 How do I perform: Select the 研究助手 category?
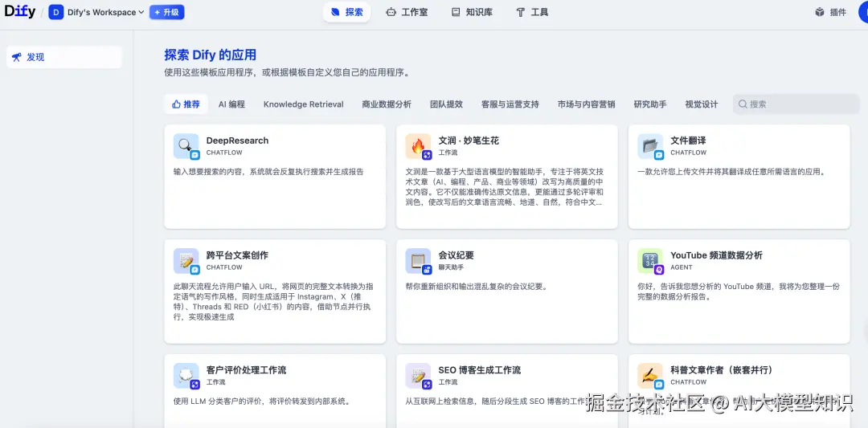pyautogui.click(x=650, y=104)
